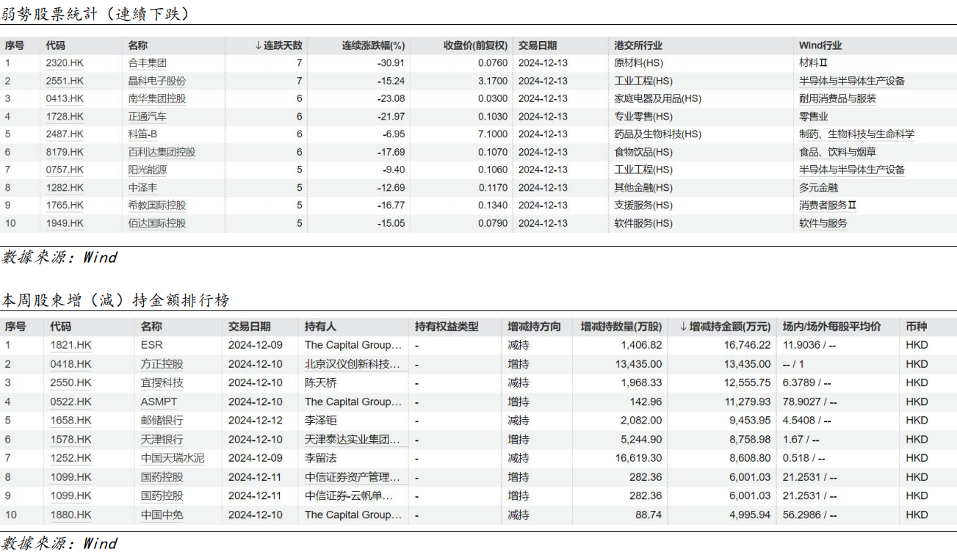The image size is (957, 560).
Task: Select stock name 阳光能源
Action: [x=147, y=170]
